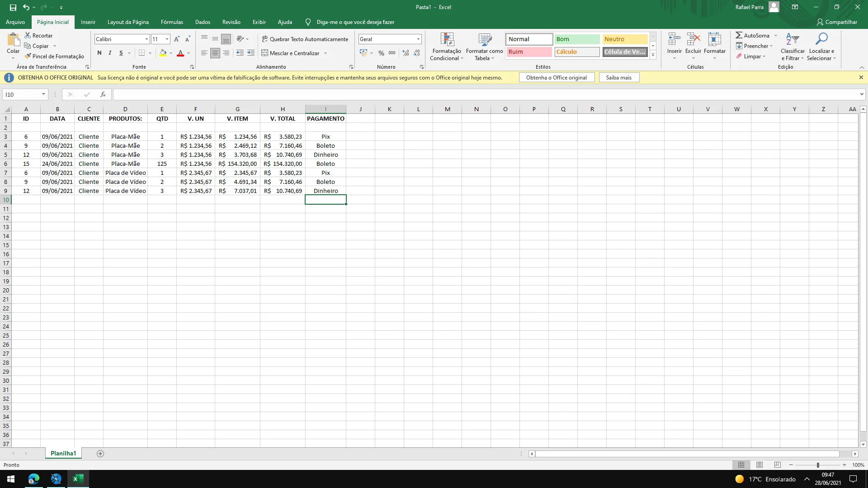
Task: Open the Calibri font name dropdown
Action: coord(146,39)
